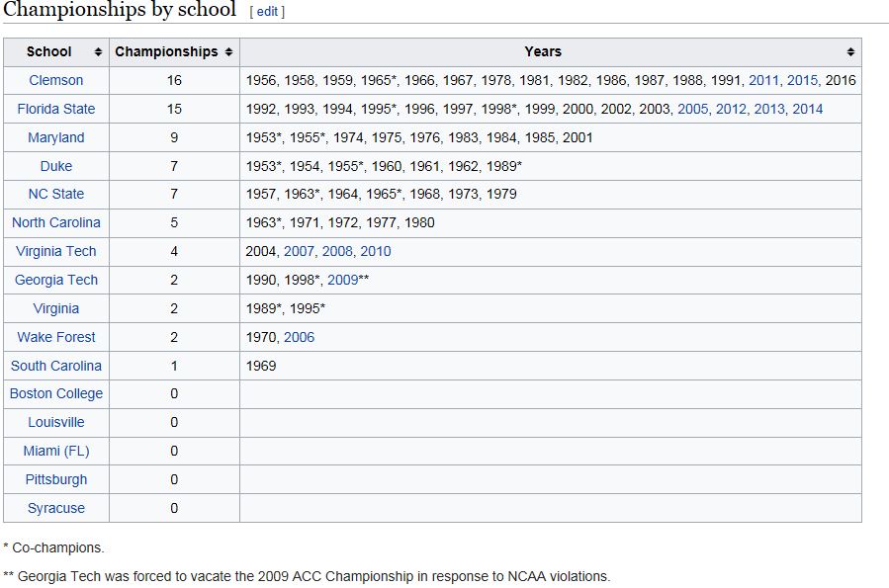
Task: Click the Years column header label
Action: coord(543,52)
